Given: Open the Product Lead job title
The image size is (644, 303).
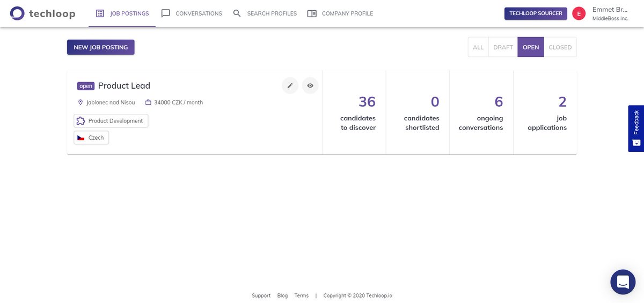Looking at the screenshot, I should point(124,86).
